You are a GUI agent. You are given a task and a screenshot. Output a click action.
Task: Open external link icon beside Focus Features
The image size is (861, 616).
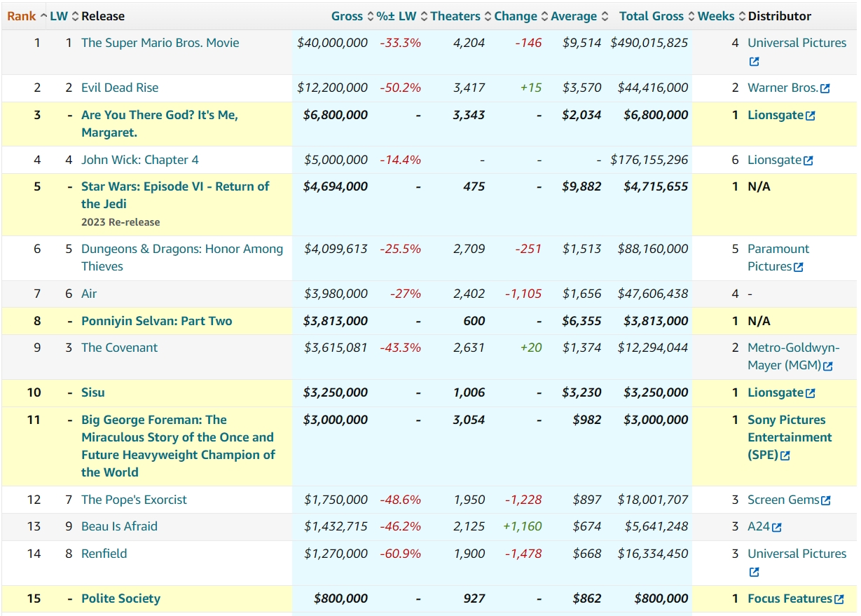pos(839,599)
